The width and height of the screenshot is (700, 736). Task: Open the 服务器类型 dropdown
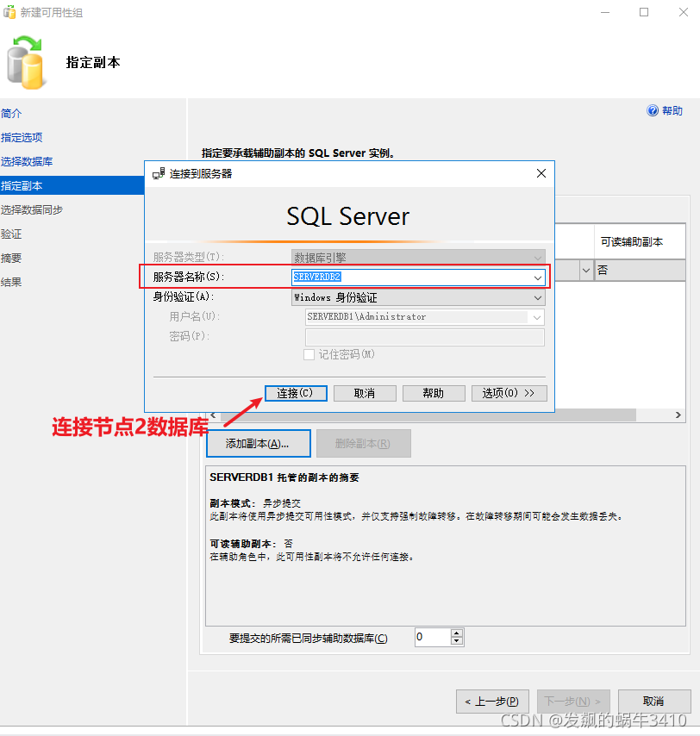coord(418,257)
